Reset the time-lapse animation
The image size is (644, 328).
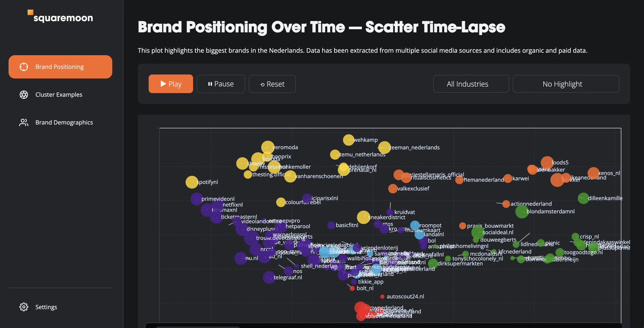(272, 84)
